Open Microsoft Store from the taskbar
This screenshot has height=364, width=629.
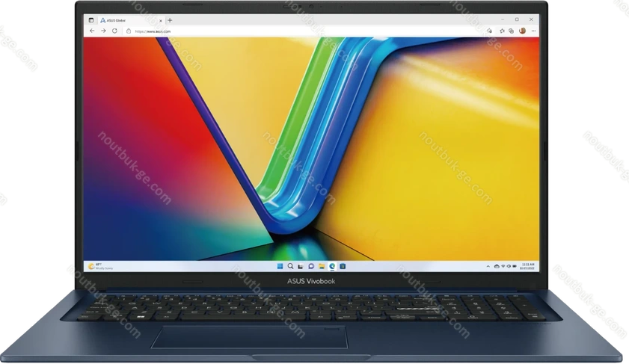point(342,265)
